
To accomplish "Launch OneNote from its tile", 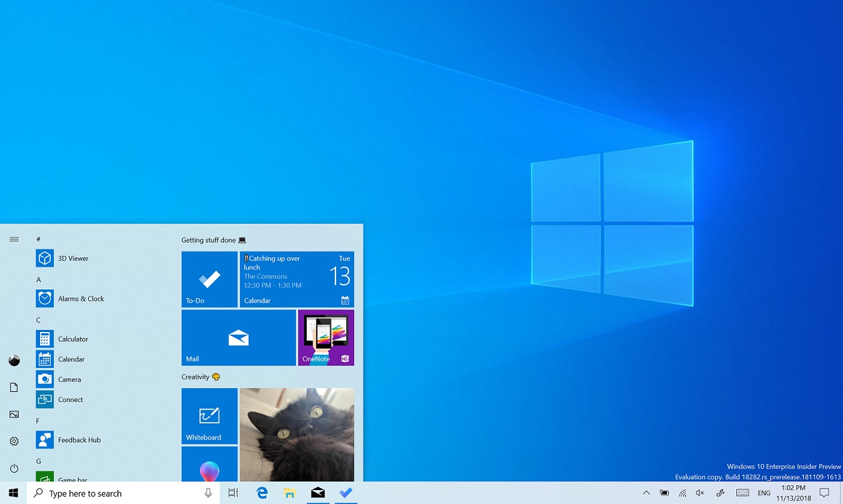I will point(325,337).
